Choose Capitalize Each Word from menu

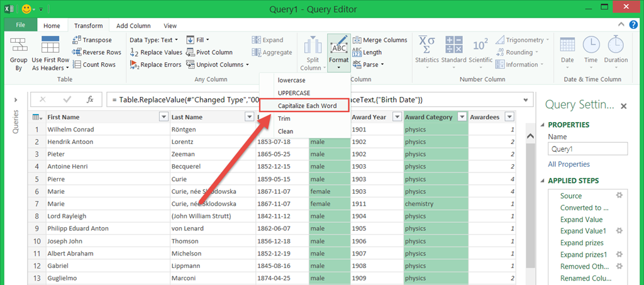point(307,106)
